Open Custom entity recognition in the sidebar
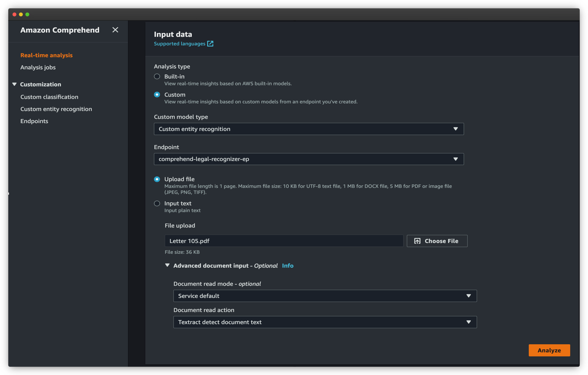This screenshot has height=375, width=588. (56, 109)
